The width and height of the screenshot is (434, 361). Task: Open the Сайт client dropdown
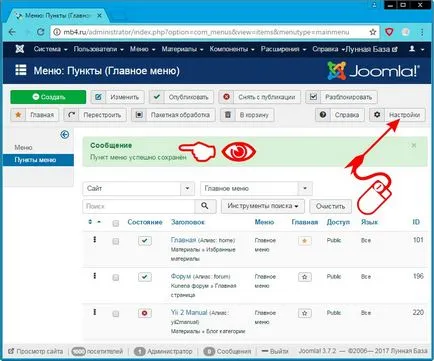pyautogui.click(x=138, y=189)
